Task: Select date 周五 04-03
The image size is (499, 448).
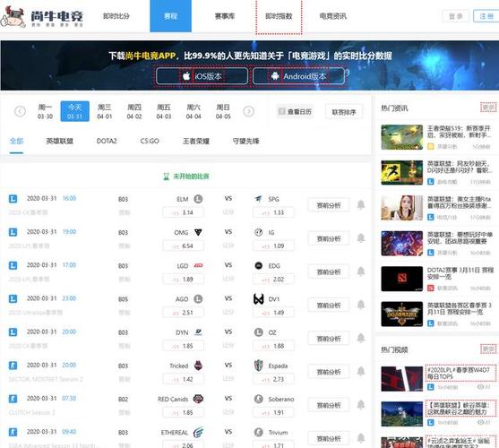Action: [164, 111]
